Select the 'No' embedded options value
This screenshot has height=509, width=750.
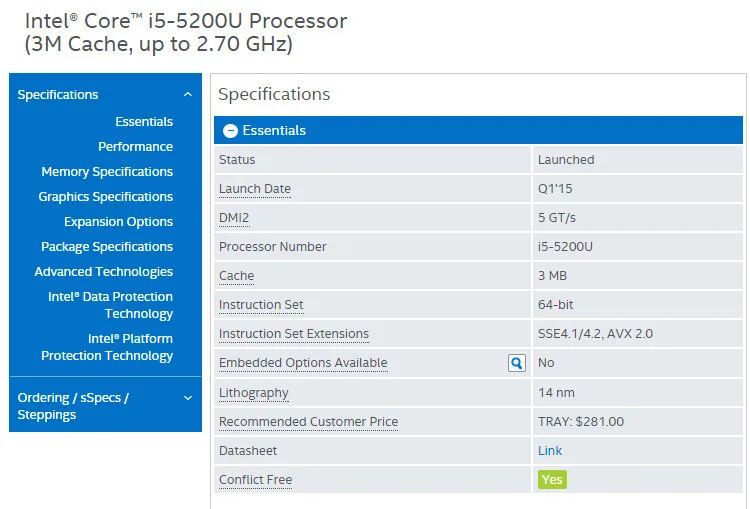click(546, 363)
